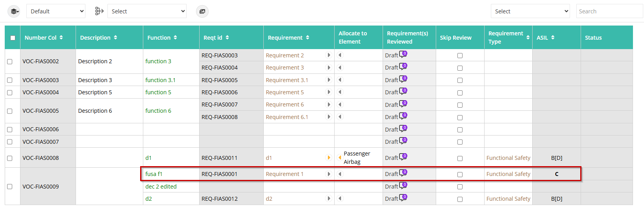Click the Search input field
Image resolution: width=644 pixels, height=218 pixels.
tap(609, 11)
